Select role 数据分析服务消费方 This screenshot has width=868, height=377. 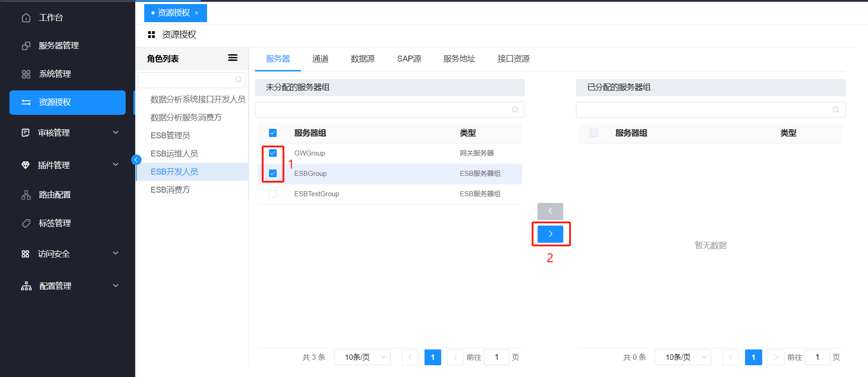186,118
